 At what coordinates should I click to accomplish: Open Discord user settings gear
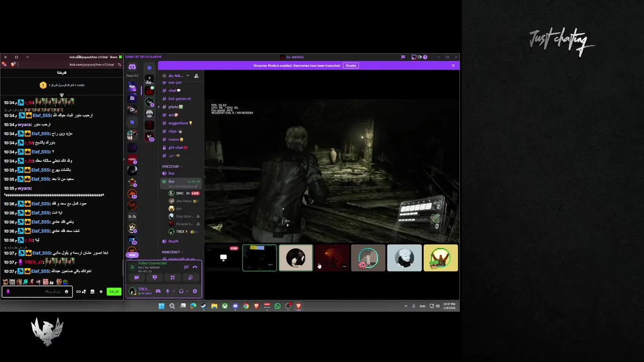195,291
